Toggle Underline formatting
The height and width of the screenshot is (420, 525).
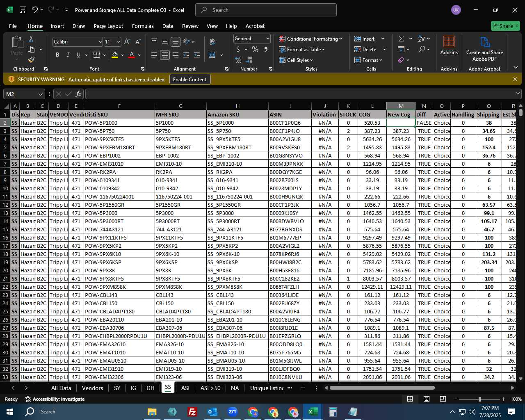coord(78,55)
